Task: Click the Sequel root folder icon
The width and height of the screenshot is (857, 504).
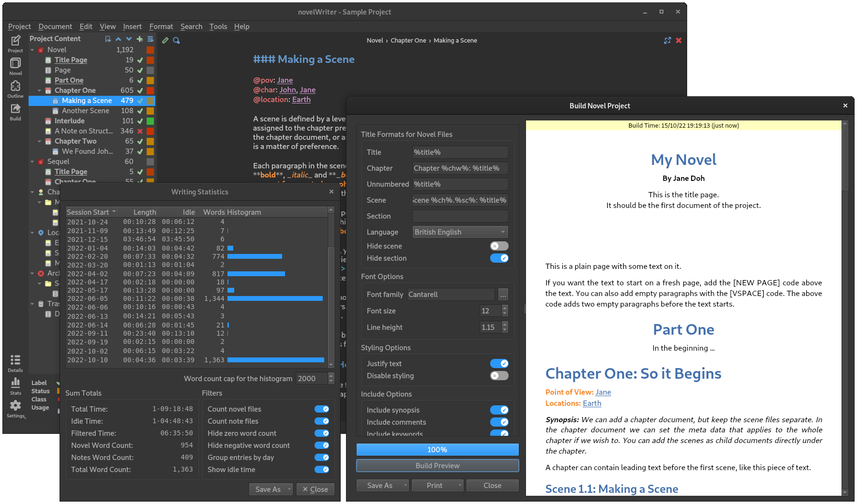Action: (41, 162)
